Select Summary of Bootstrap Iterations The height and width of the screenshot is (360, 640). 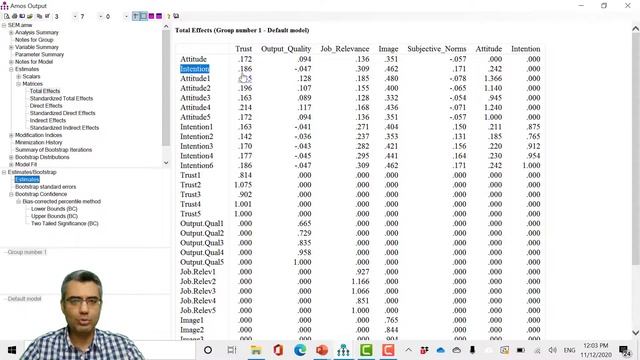(x=53, y=150)
